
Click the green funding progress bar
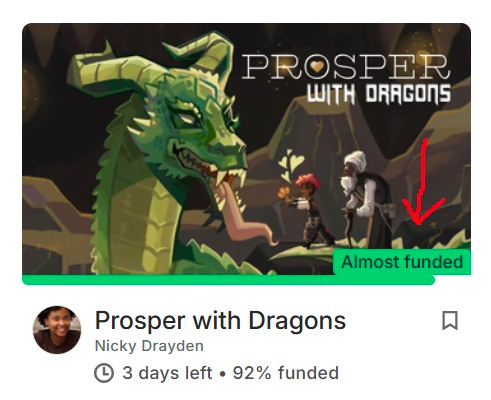coord(228,280)
